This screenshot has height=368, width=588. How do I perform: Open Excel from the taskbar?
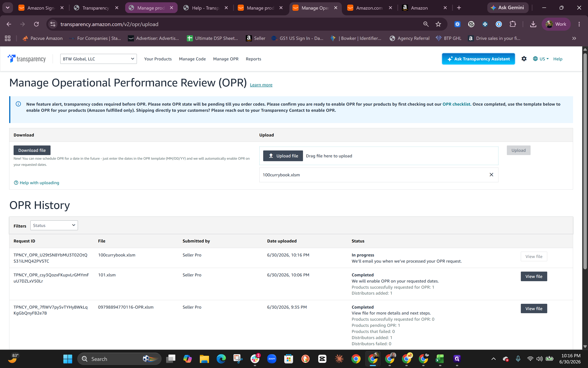click(x=440, y=359)
